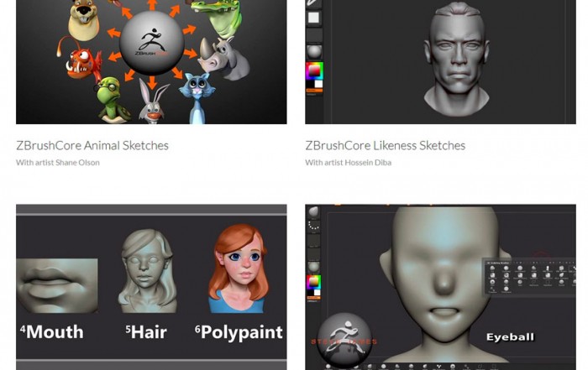Click the Eyeball caption text

click(x=510, y=336)
